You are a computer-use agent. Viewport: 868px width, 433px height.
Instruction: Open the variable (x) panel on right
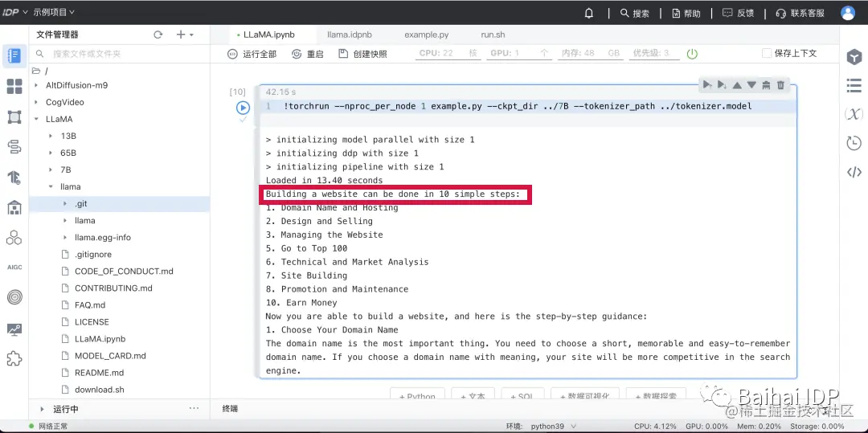click(854, 114)
